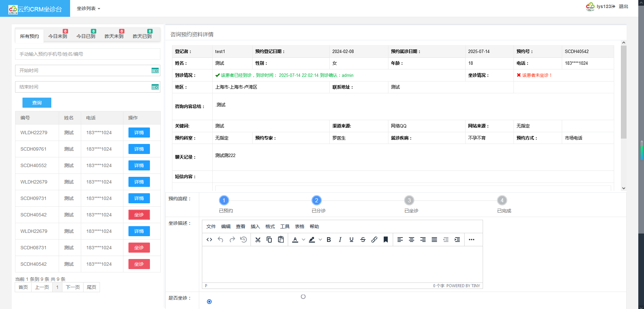
Task: Open the 格式 menu in editor
Action: click(270, 226)
